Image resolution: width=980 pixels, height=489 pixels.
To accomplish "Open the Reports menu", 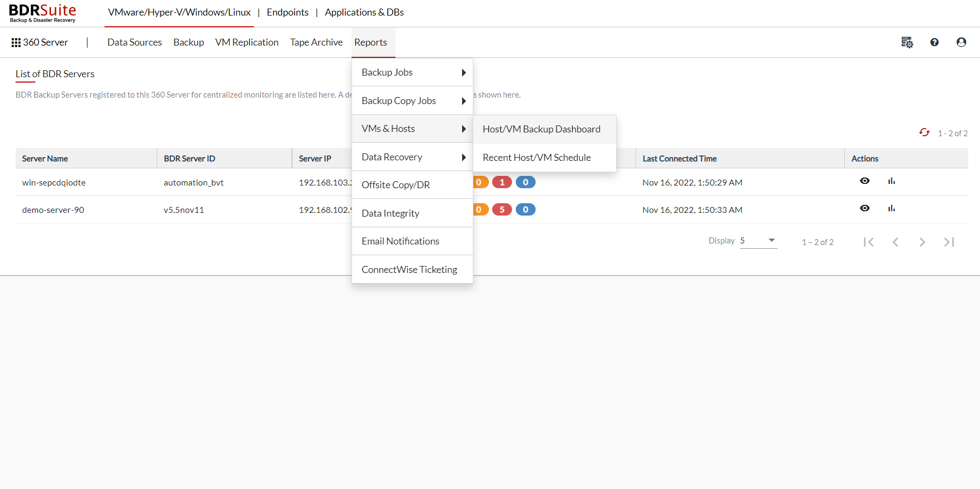I will click(x=370, y=42).
